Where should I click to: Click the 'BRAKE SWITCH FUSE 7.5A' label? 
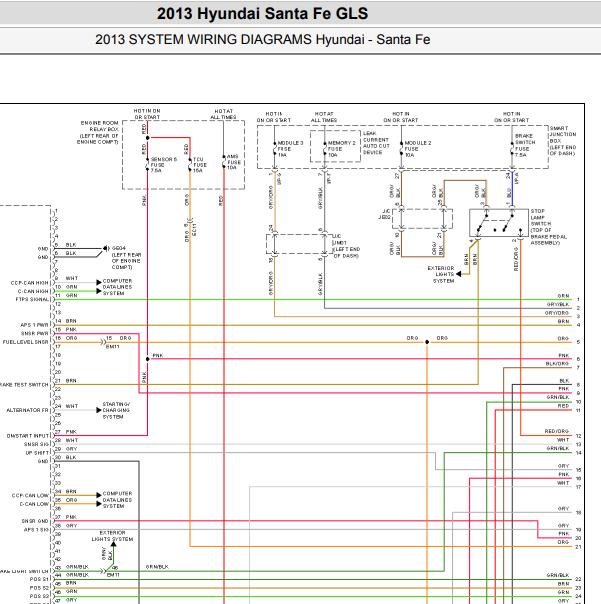pyautogui.click(x=525, y=145)
